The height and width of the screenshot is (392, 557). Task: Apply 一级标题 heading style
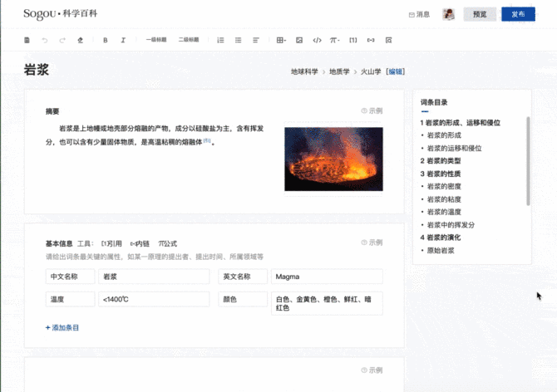155,40
